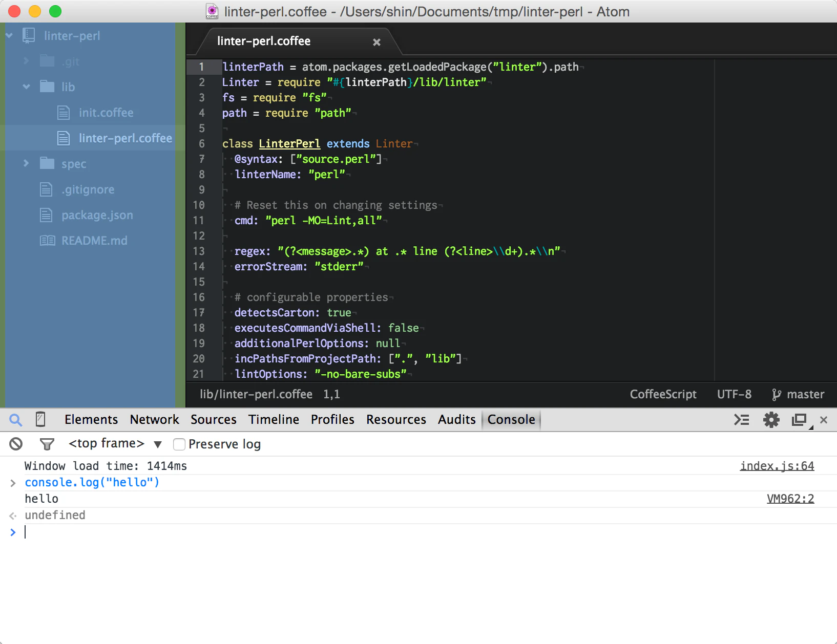Viewport: 837px width, 644px height.
Task: Change the UTF-8 encoding selector
Action: (x=734, y=394)
